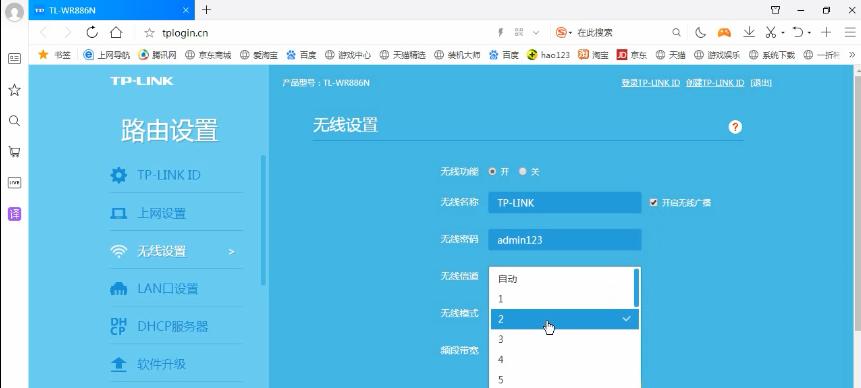This screenshot has width=861, height=388.
Task: Turn wireless function off (关)
Action: 522,172
